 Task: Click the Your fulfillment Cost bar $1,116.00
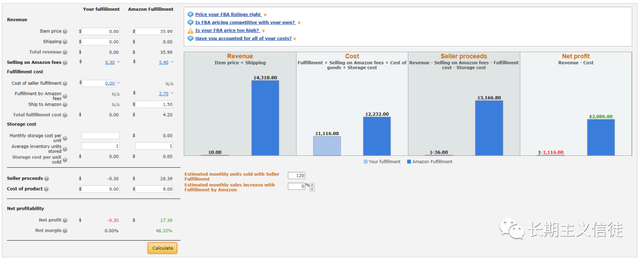327,146
